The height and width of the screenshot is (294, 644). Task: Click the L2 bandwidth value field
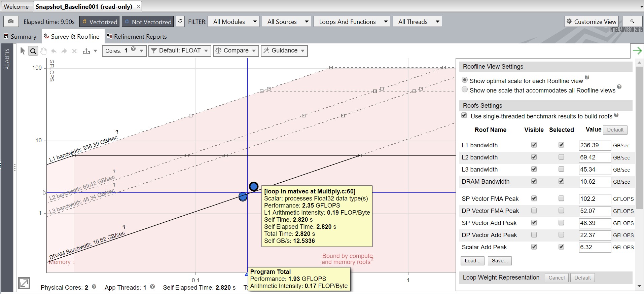594,157
